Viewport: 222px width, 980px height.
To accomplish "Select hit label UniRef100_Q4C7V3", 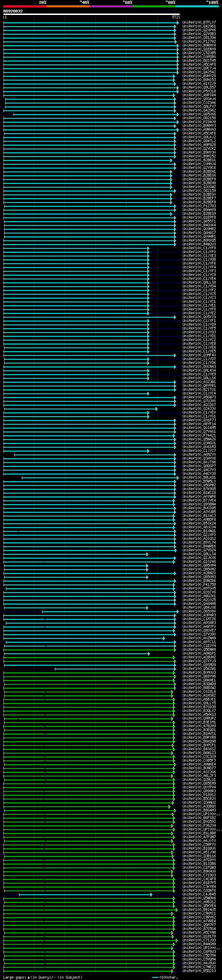I will (x=199, y=470).
